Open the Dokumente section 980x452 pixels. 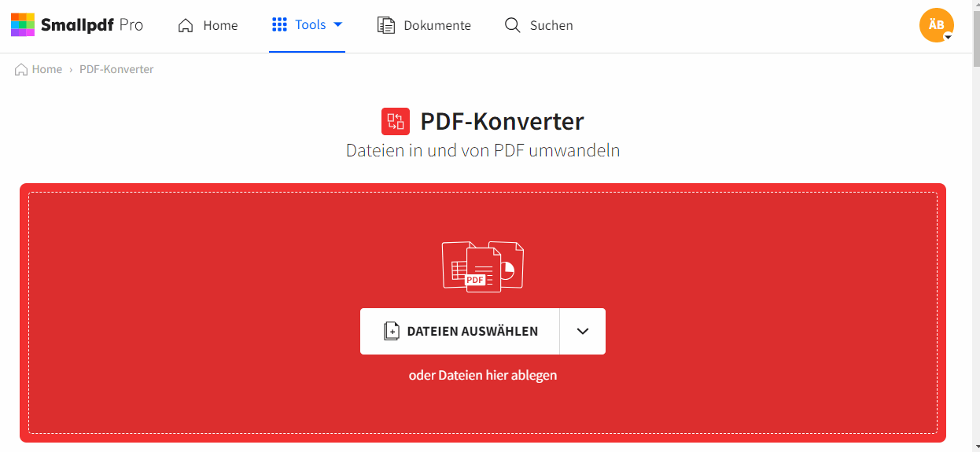[424, 25]
